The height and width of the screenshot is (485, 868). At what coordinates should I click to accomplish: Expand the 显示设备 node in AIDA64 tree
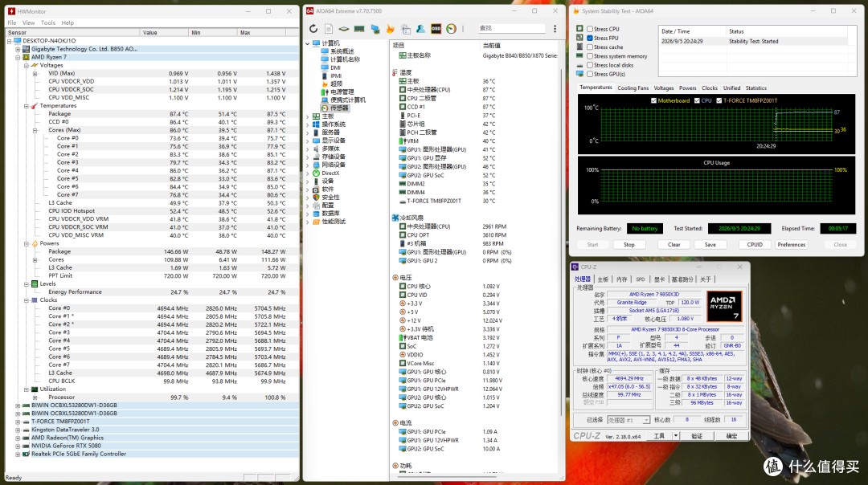[x=308, y=141]
